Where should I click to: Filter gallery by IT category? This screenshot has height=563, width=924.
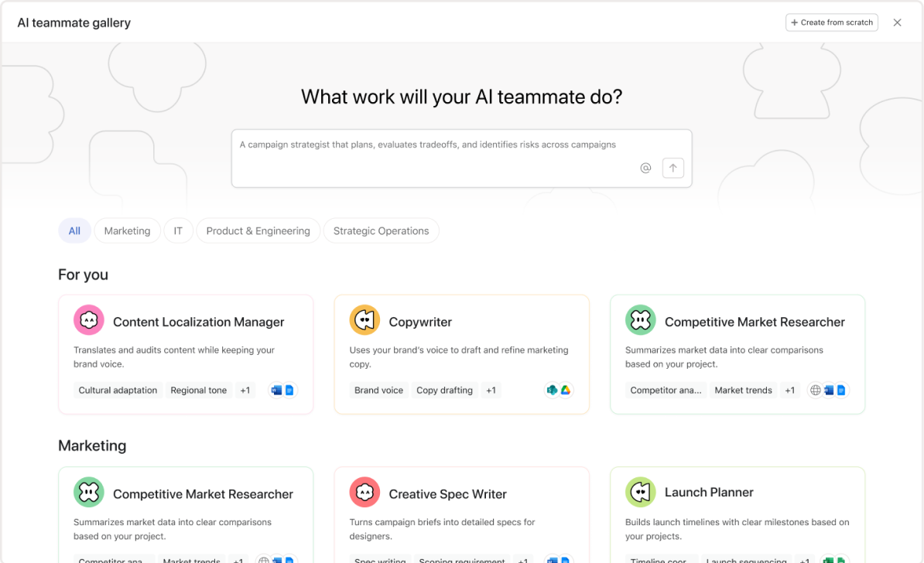pyautogui.click(x=178, y=230)
